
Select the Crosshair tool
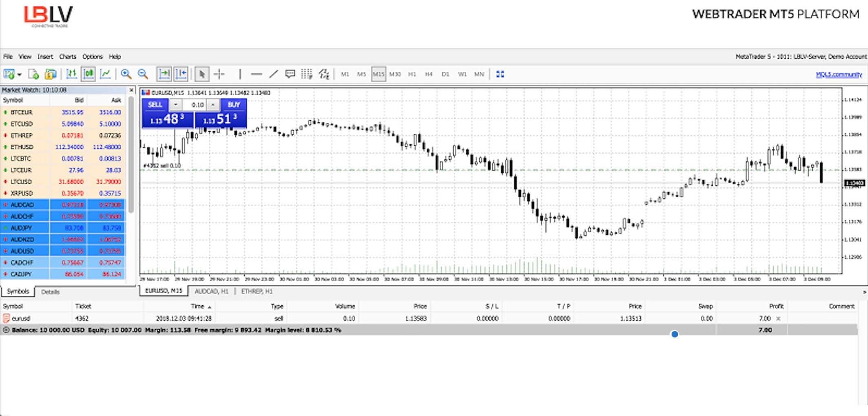pyautogui.click(x=219, y=74)
